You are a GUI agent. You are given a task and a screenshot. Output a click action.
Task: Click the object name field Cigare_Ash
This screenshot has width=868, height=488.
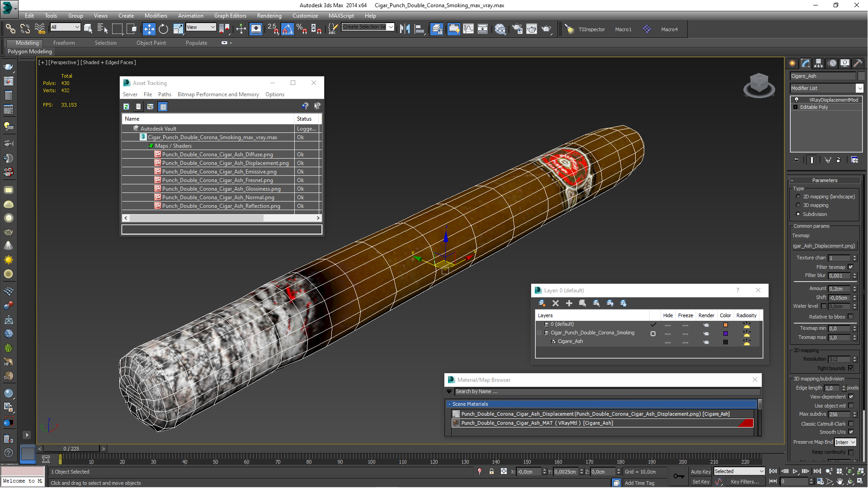click(x=823, y=76)
